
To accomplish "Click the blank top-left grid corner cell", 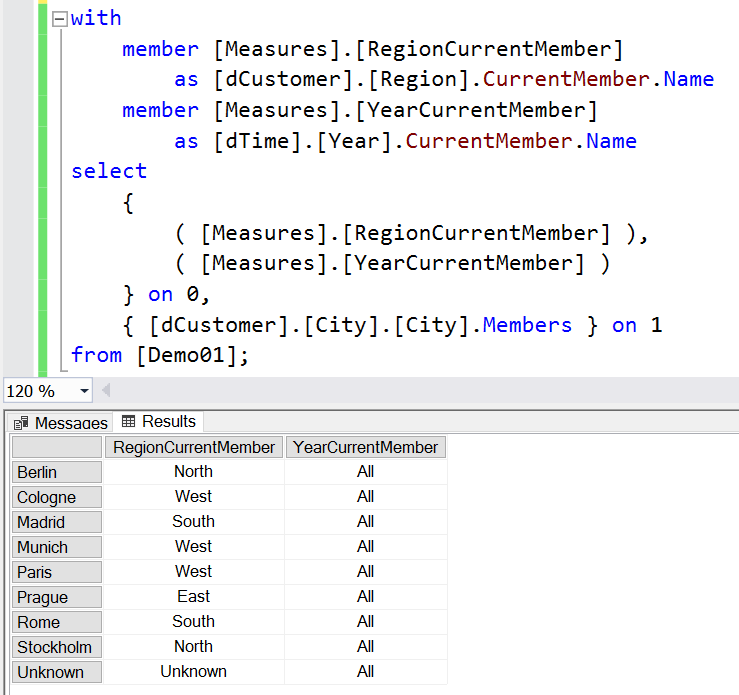I will [x=57, y=447].
